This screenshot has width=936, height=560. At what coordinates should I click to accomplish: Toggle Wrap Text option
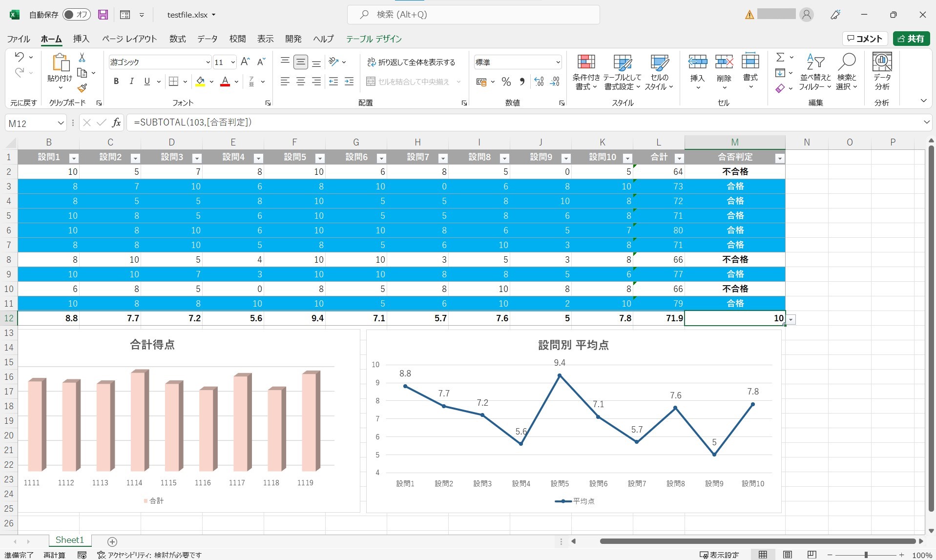[x=411, y=62]
